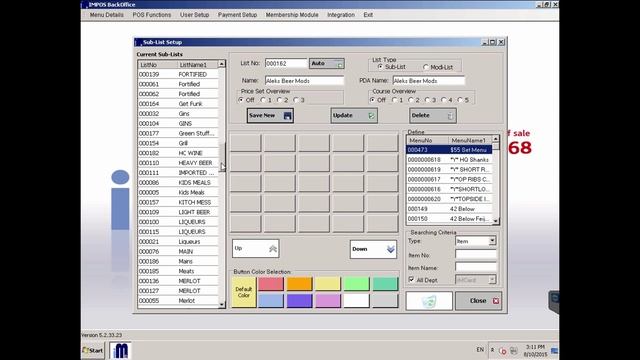Viewport: 640px width, 360px height.
Task: Select the HEAVY BEER sub-list row
Action: point(178,163)
